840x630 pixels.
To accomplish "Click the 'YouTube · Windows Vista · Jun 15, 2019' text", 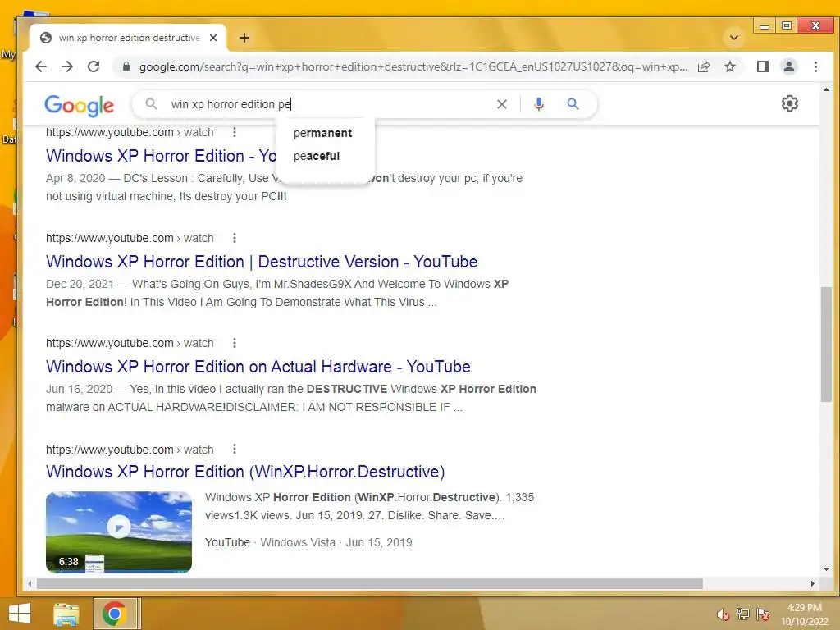I will click(x=308, y=542).
